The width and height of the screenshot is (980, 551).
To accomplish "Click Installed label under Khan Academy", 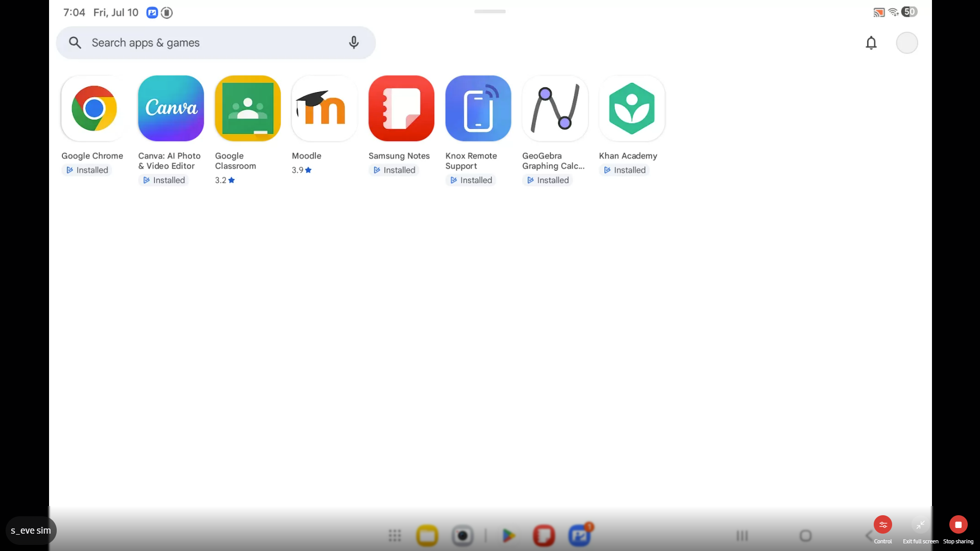I will coord(624,170).
